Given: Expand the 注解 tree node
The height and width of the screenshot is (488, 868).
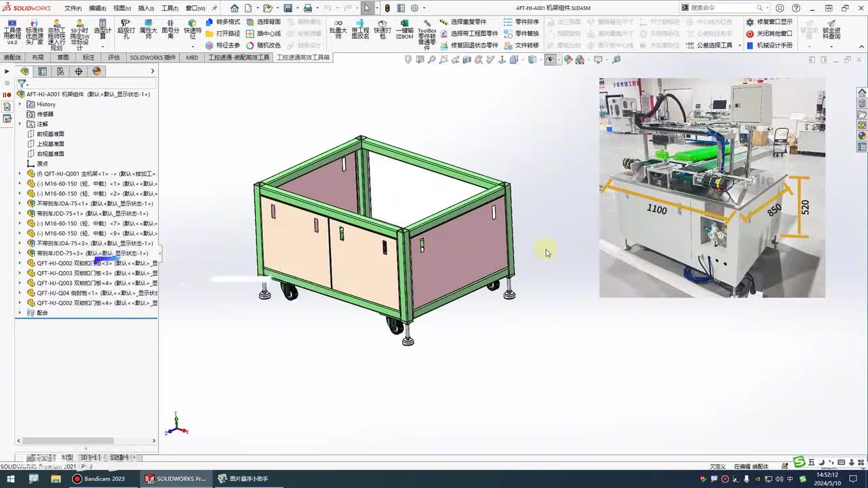Looking at the screenshot, I should click(x=20, y=124).
